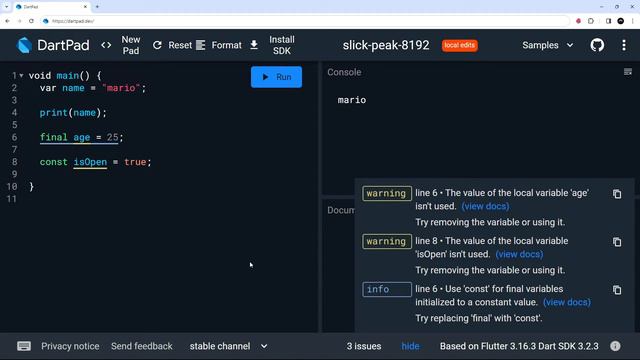Image resolution: width=640 pixels, height=360 pixels.
Task: Click the "mario" string on line 2
Action: [121, 88]
